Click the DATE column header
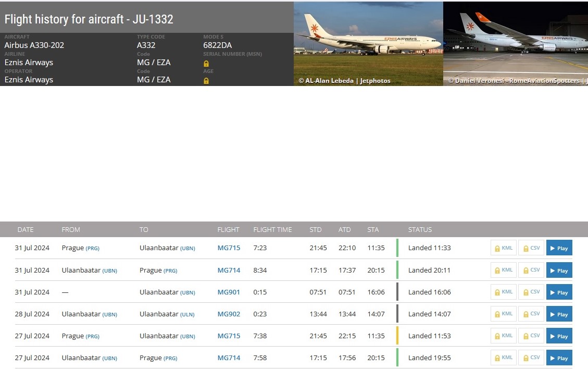 pos(26,229)
